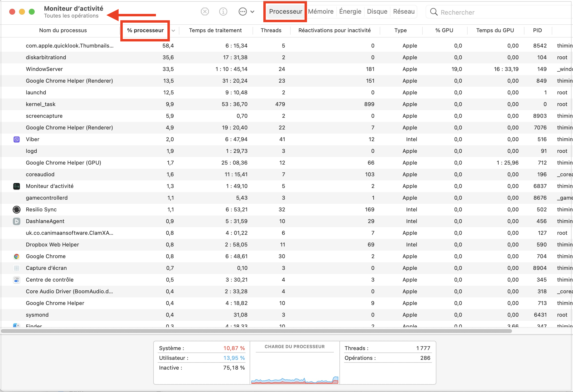Screen dimensions: 573x392
Task: Sort by Type column header
Action: click(x=400, y=30)
